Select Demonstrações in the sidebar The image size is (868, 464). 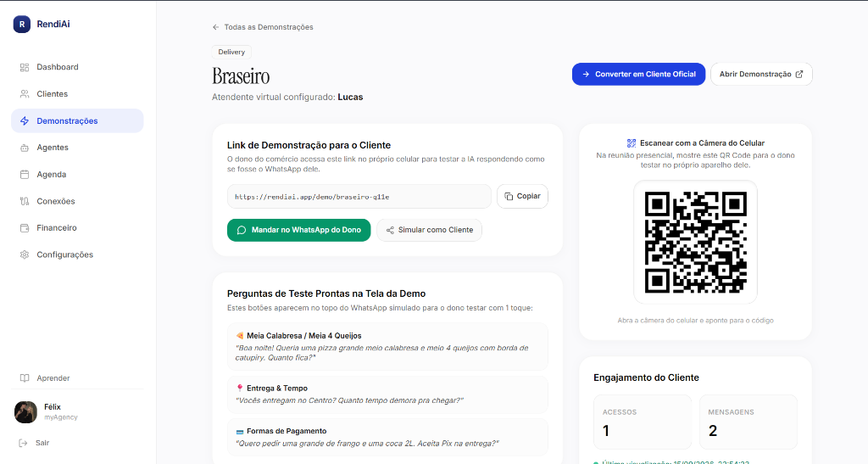click(77, 120)
